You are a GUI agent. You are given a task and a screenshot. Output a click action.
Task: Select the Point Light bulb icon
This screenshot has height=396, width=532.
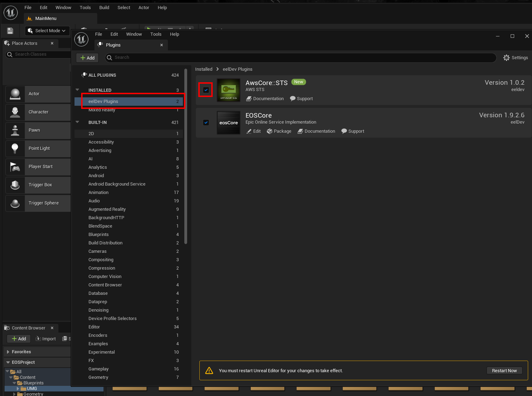15,149
